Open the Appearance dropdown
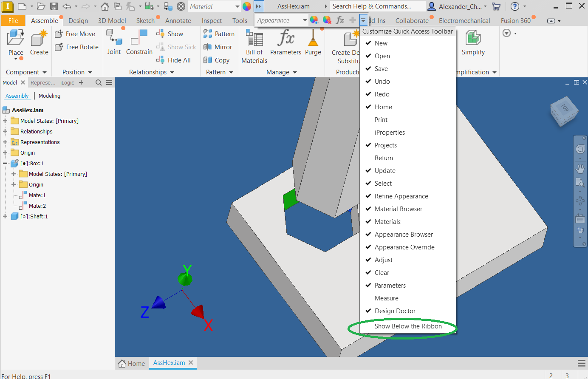 (305, 20)
